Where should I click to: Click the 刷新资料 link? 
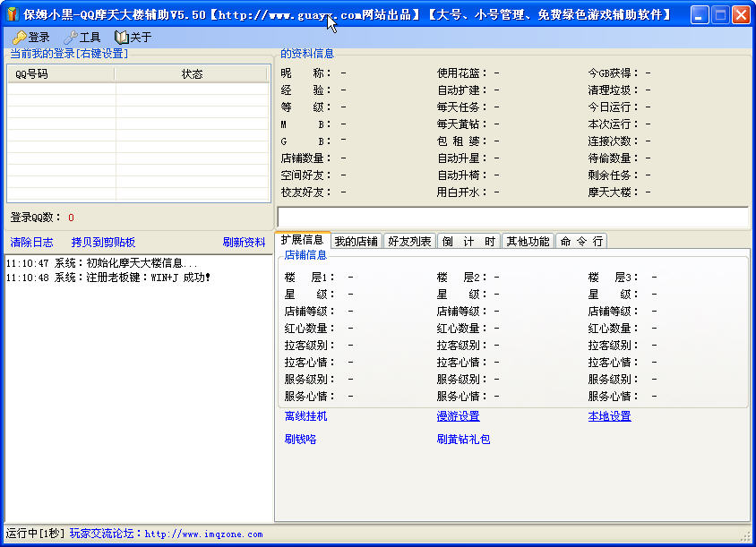244,243
